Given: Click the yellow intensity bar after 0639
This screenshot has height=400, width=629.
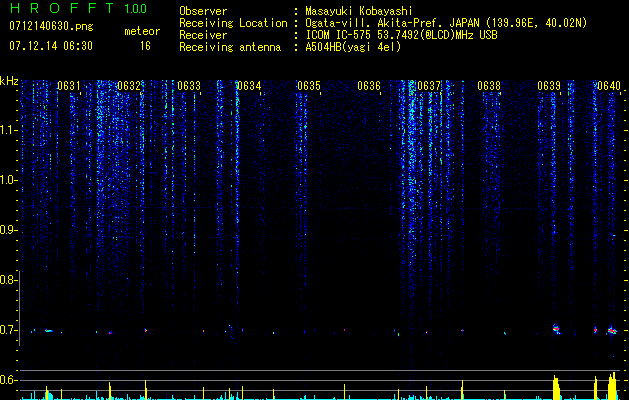Looking at the screenshot, I should (556, 388).
